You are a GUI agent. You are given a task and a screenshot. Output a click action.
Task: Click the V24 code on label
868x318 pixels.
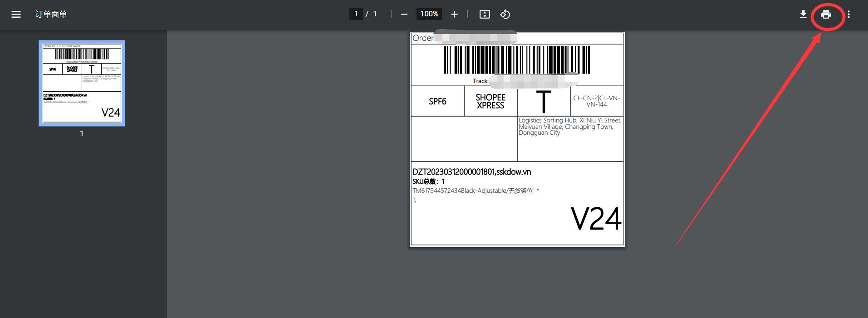pos(596,219)
